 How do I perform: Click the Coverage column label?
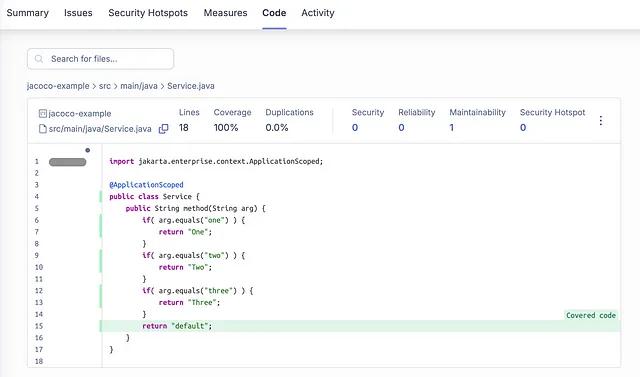(232, 112)
